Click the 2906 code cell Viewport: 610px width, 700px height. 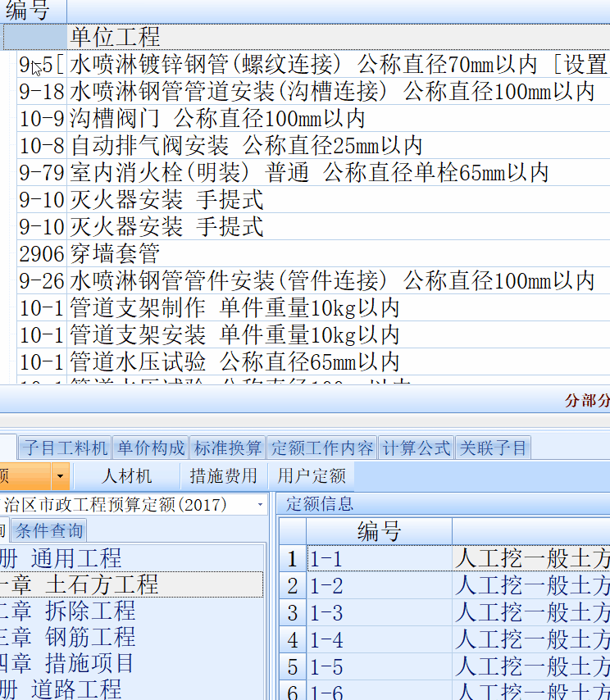tap(42, 253)
